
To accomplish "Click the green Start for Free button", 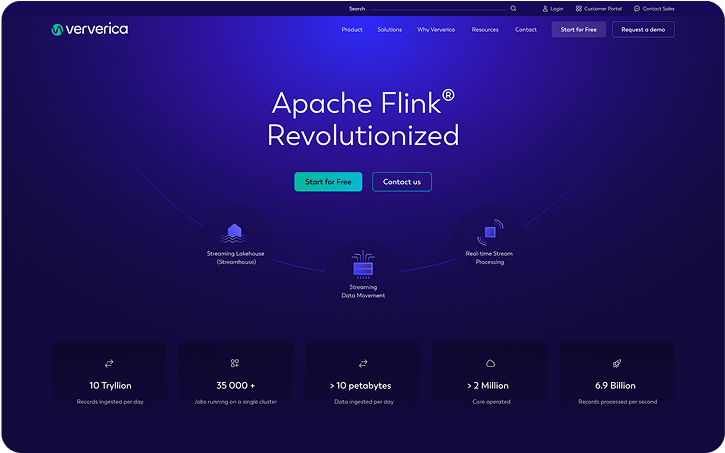I will click(328, 182).
